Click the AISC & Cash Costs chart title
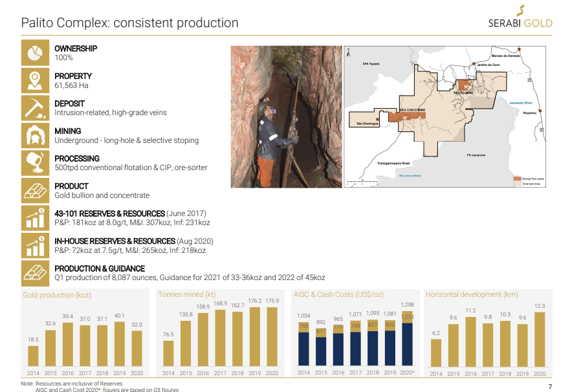This screenshot has width=570, height=392. tap(338, 294)
